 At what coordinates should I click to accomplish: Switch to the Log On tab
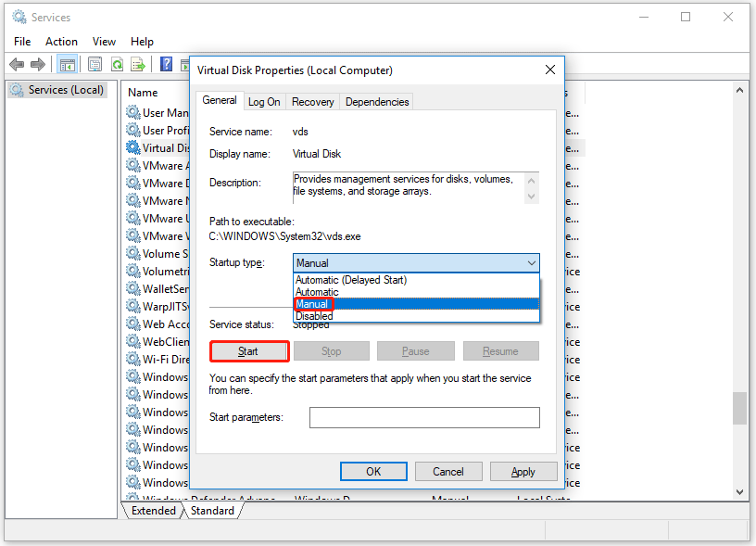point(264,102)
